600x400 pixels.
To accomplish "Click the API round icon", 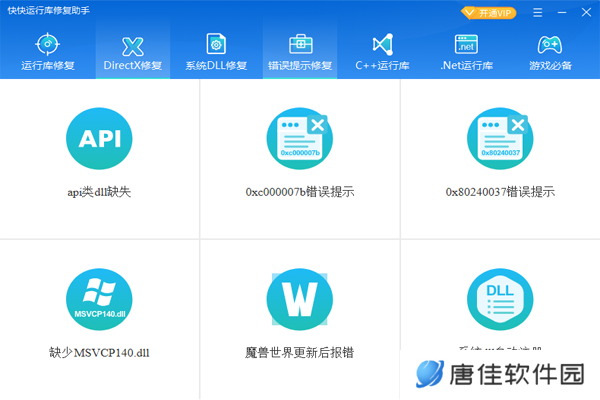I will (x=99, y=139).
